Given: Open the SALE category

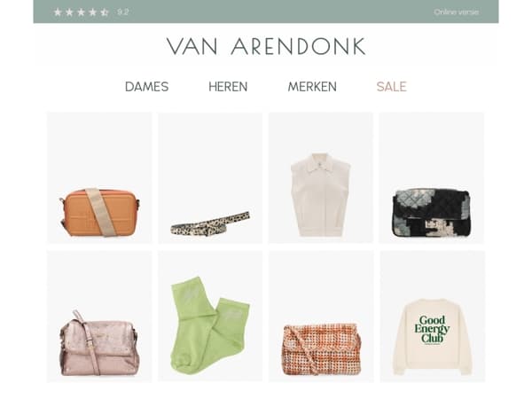Looking at the screenshot, I should (x=391, y=87).
